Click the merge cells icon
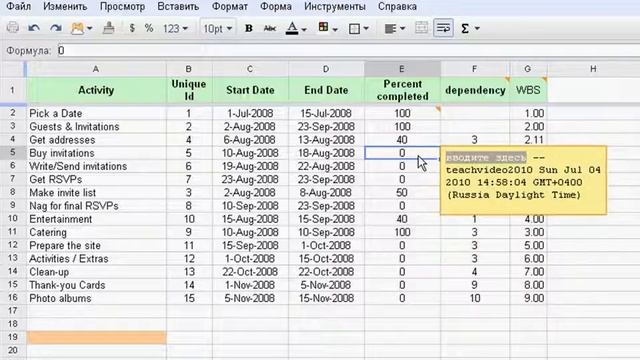The width and height of the screenshot is (640, 360). point(421,28)
